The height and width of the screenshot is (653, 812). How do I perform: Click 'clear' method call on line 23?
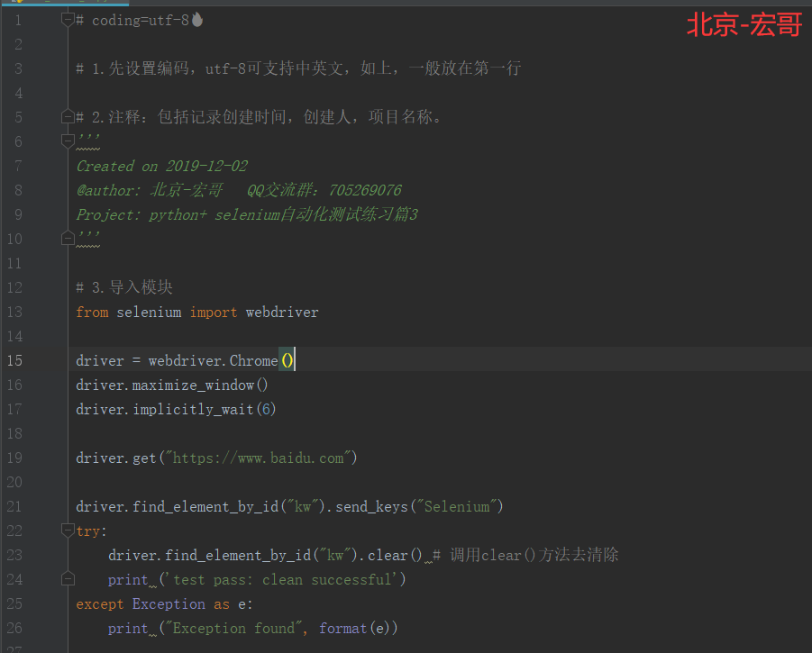tap(388, 555)
